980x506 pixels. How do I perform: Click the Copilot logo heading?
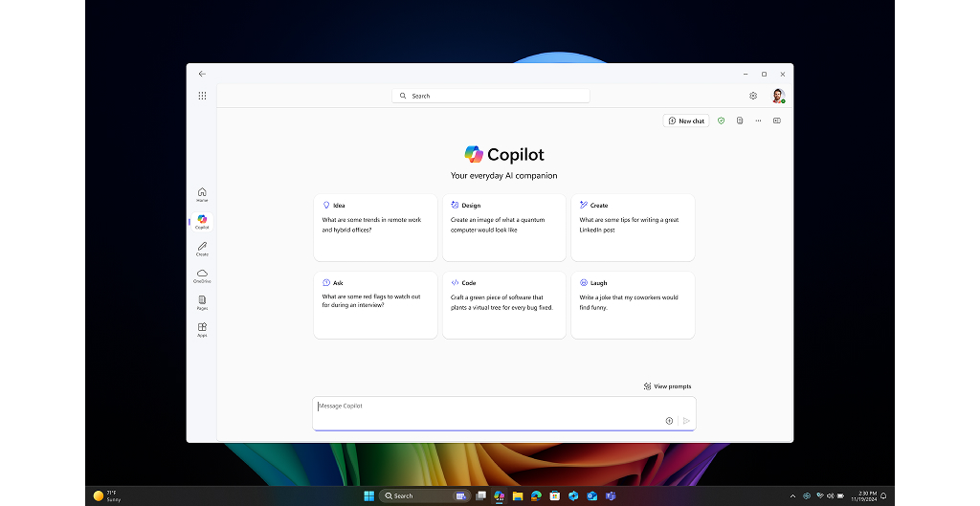coord(503,154)
